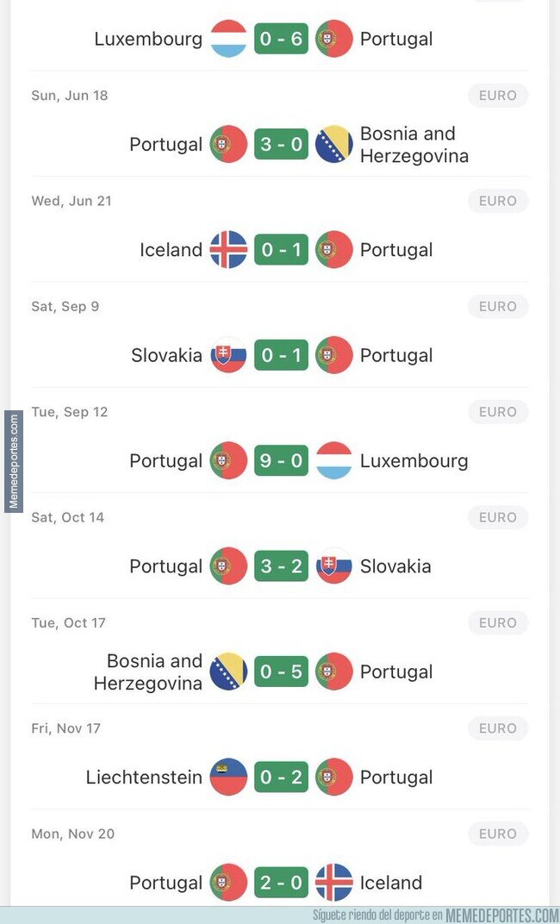Click the Iceland flag in the Nov 20 match
This screenshot has height=924, width=560.
point(334,883)
